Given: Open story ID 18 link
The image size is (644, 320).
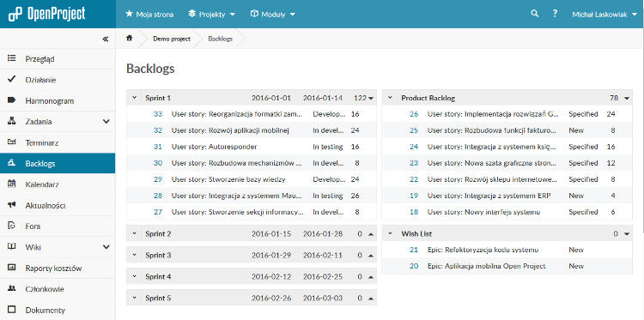Looking at the screenshot, I should pyautogui.click(x=414, y=212).
